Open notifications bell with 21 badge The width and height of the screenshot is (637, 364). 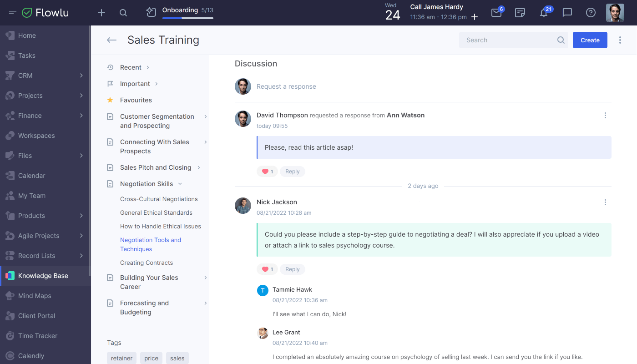(544, 13)
